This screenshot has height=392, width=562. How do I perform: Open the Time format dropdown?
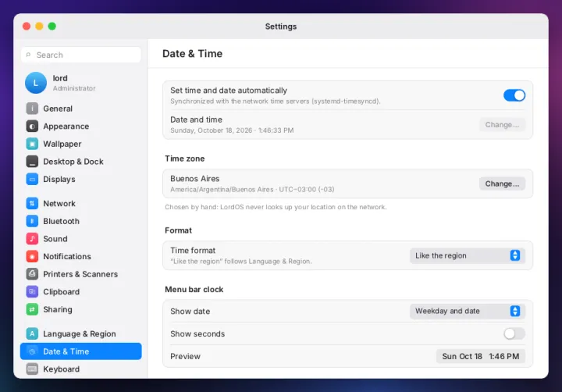tap(468, 255)
